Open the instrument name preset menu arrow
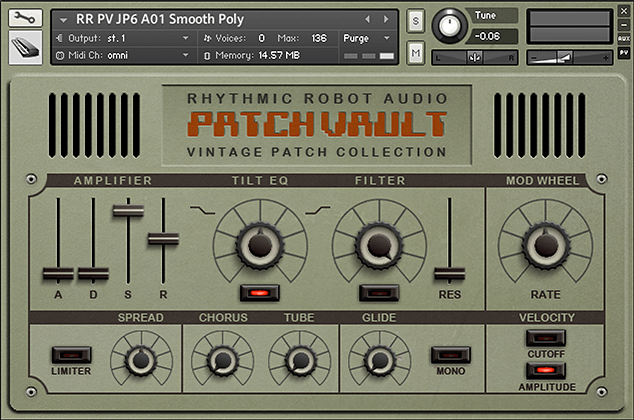634x420 pixels. coord(65,19)
